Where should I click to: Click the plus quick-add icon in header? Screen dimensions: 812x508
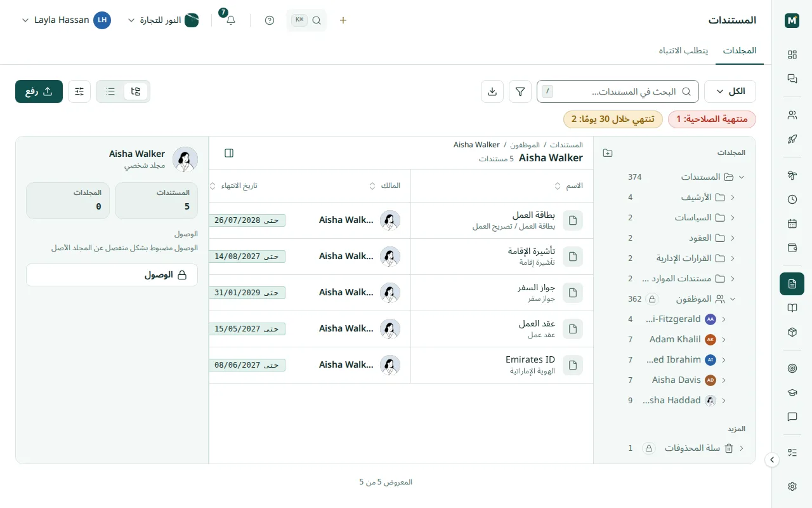click(343, 20)
